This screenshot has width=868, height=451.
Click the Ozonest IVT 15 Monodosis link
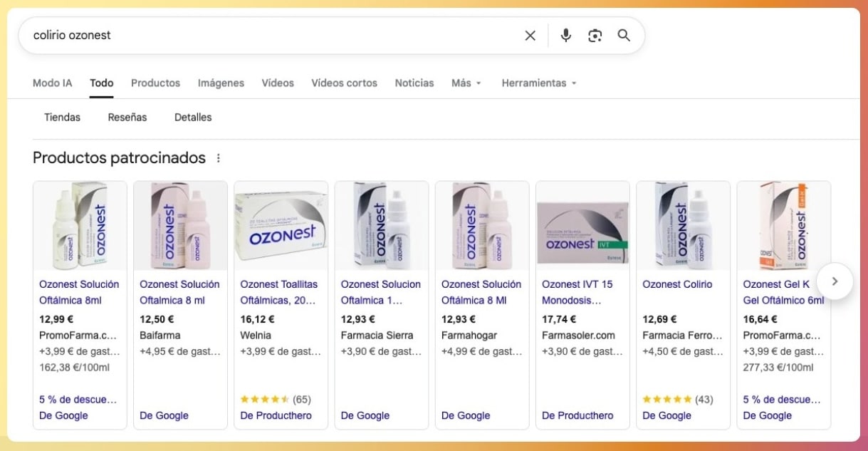click(x=579, y=291)
